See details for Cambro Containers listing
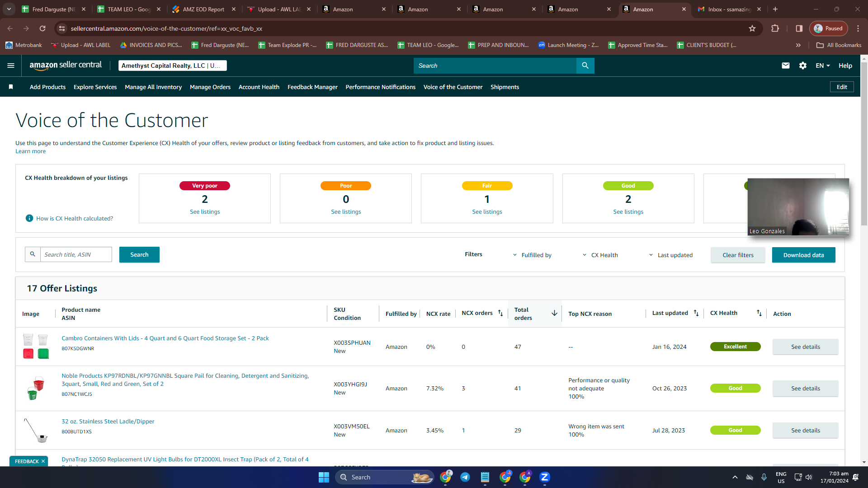This screenshot has width=868, height=488. (x=805, y=347)
